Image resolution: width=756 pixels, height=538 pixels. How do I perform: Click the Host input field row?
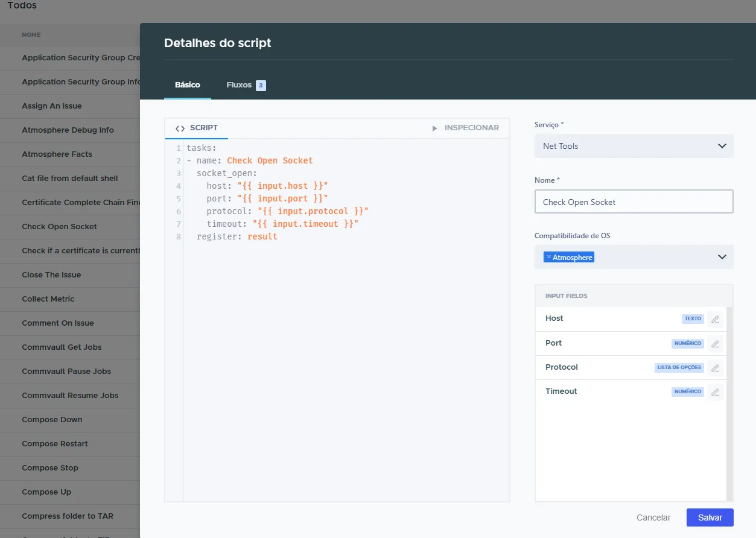coord(631,319)
